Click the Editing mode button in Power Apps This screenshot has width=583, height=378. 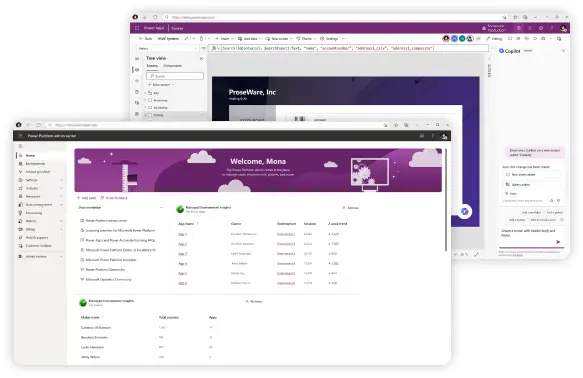494,39
